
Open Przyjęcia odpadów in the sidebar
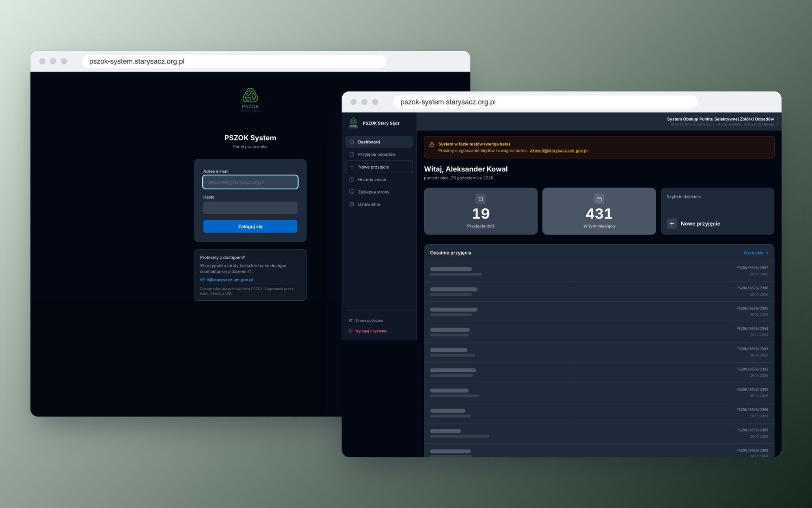pos(379,154)
